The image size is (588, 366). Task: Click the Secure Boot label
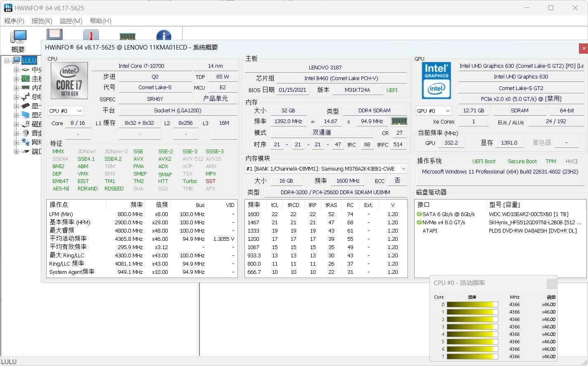522,162
